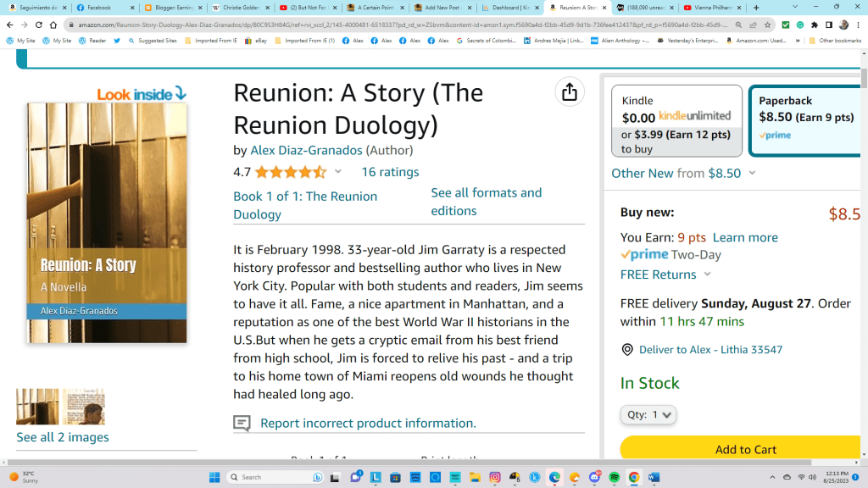Screen dimensions: 868x488
Task: Open the Qty quantity dropdown
Action: point(648,415)
